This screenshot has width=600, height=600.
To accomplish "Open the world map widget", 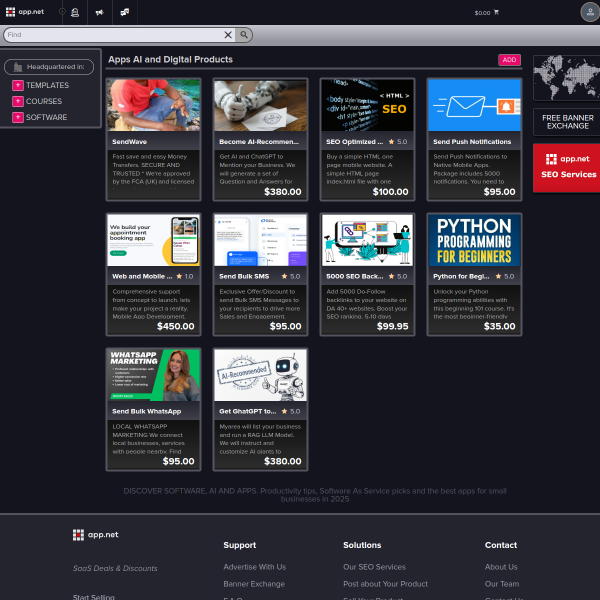I will [567, 78].
